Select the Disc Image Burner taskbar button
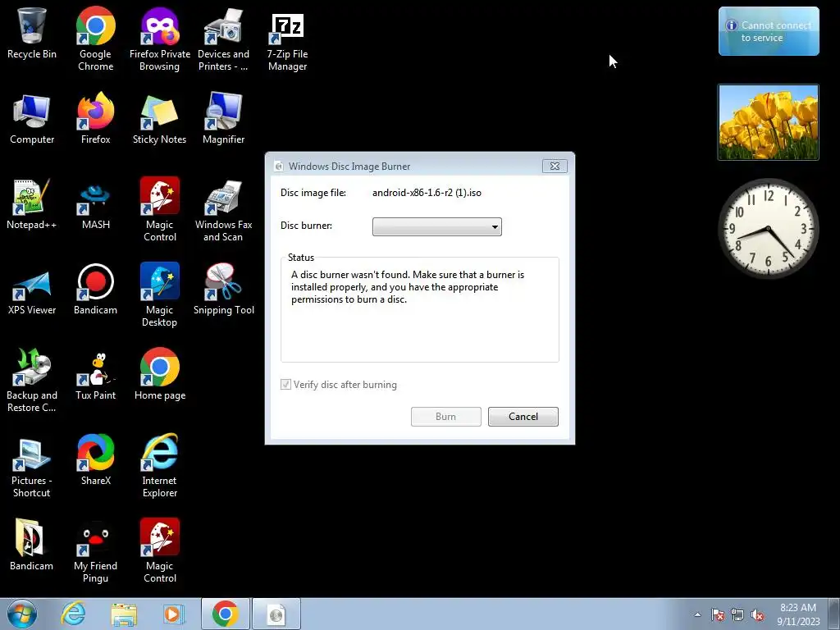 tap(276, 614)
